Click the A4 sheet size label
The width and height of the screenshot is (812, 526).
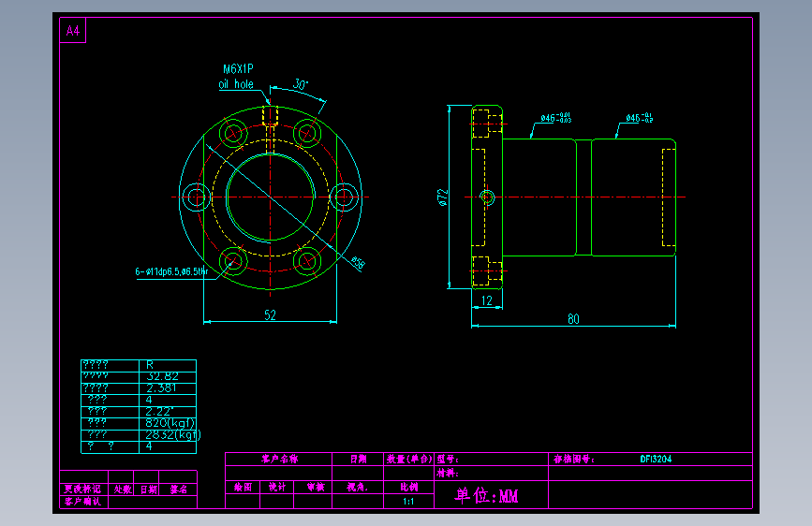tap(73, 31)
